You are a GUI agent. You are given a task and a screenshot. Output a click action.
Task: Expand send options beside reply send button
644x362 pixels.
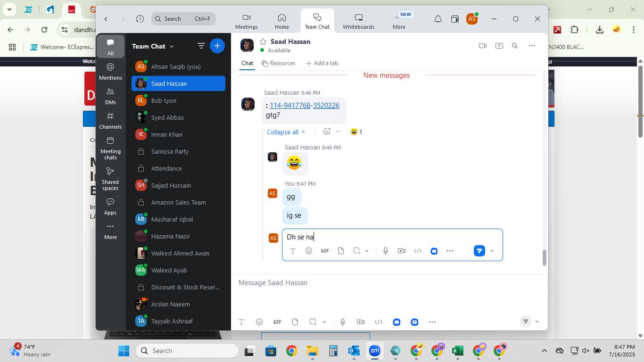492,251
